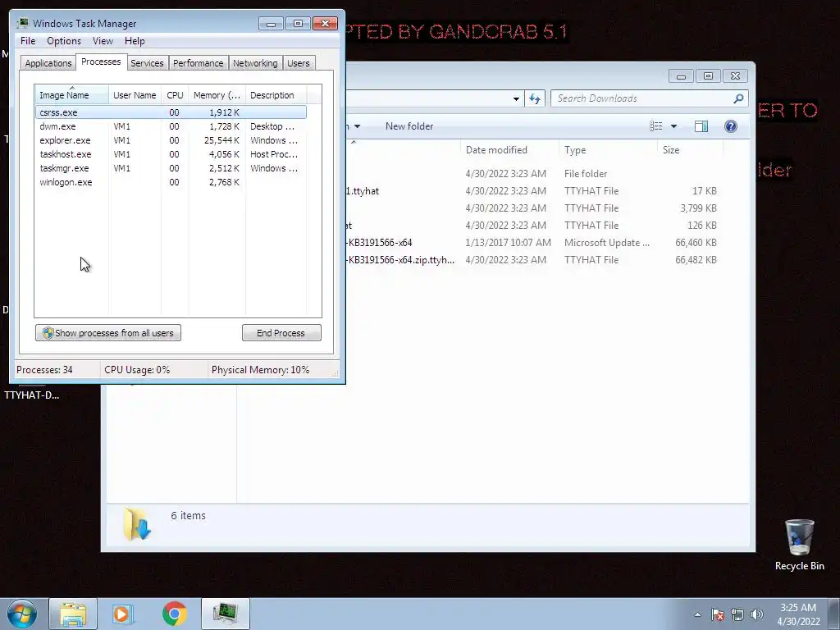Open Google Chrome from the taskbar
The width and height of the screenshot is (840, 630).
click(x=174, y=614)
